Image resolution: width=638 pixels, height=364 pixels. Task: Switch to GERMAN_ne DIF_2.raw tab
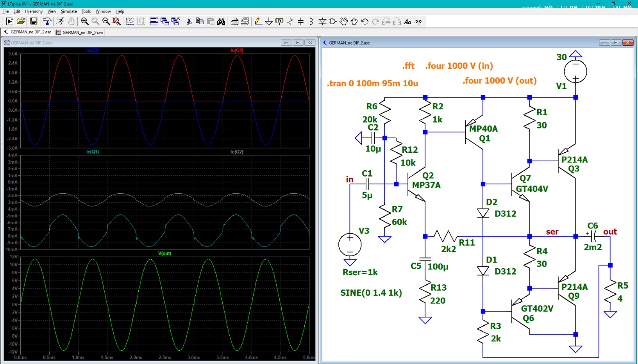pos(79,32)
